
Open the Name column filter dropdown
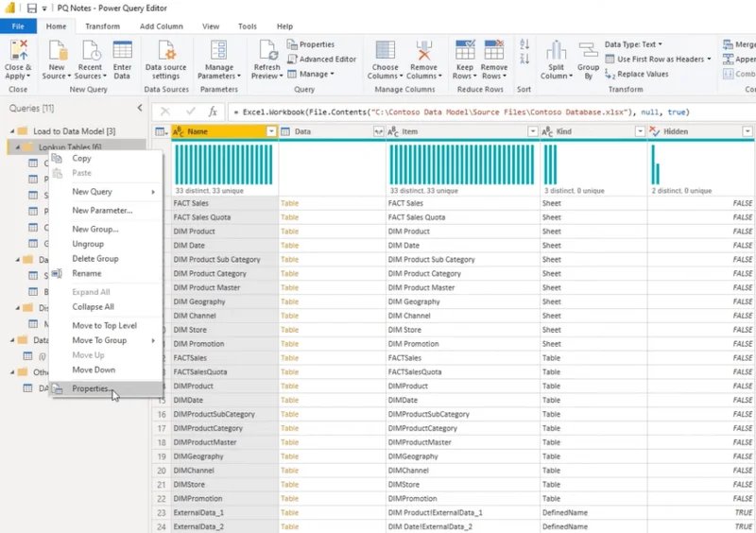point(271,131)
